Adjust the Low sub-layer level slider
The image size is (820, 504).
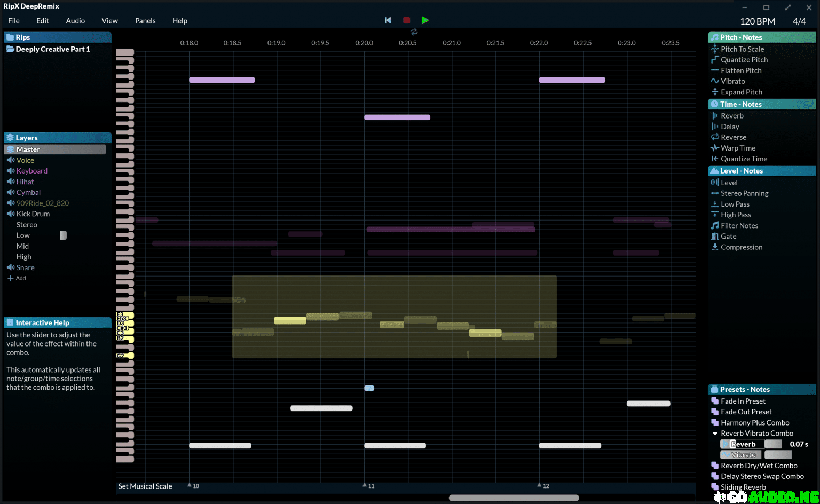point(63,235)
